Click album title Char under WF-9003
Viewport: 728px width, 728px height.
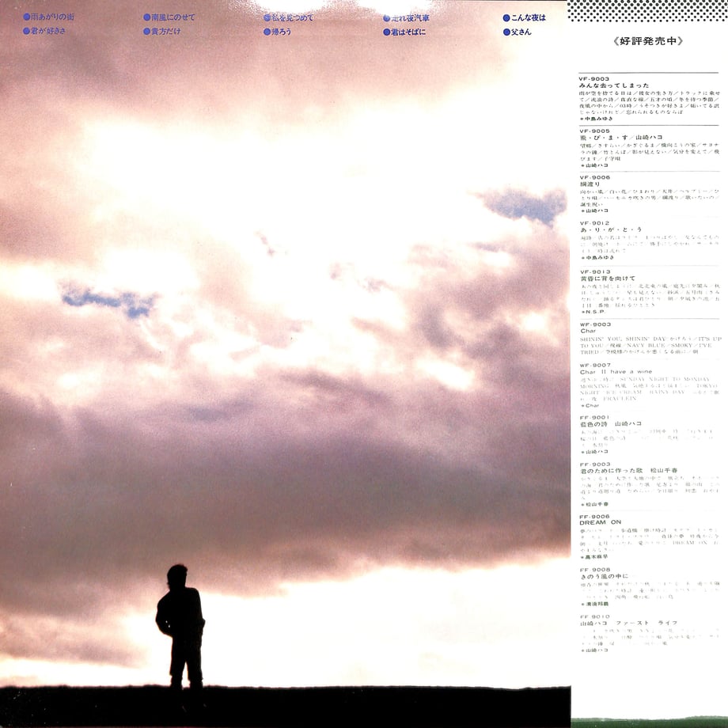[x=588, y=331]
